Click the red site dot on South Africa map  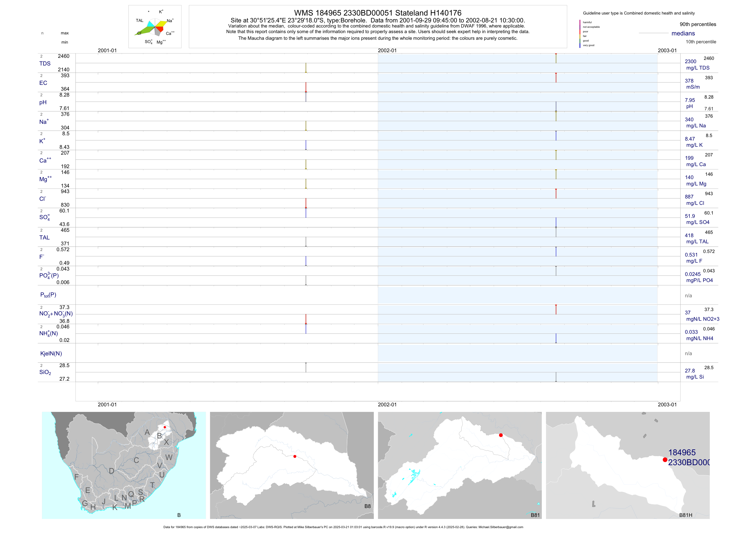point(165,427)
